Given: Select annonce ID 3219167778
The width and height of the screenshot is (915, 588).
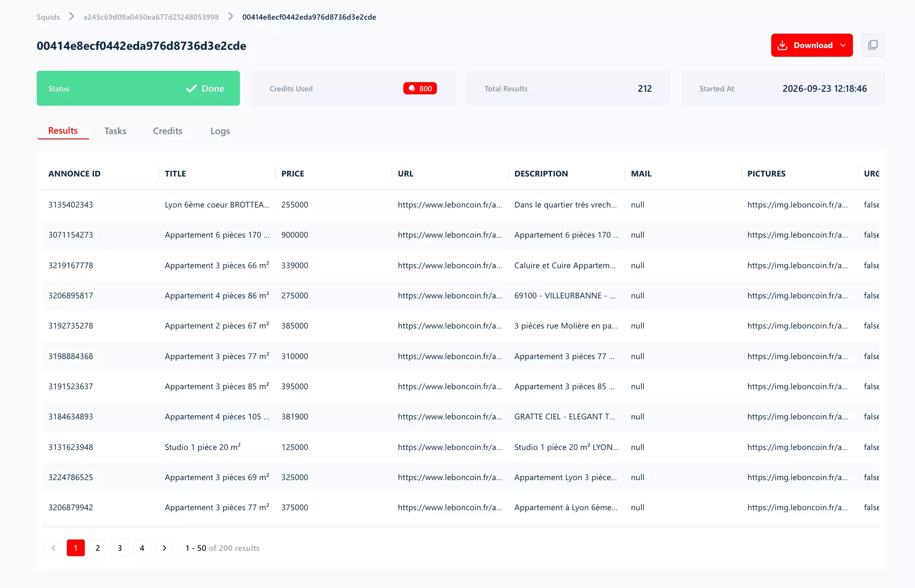Looking at the screenshot, I should (x=71, y=265).
